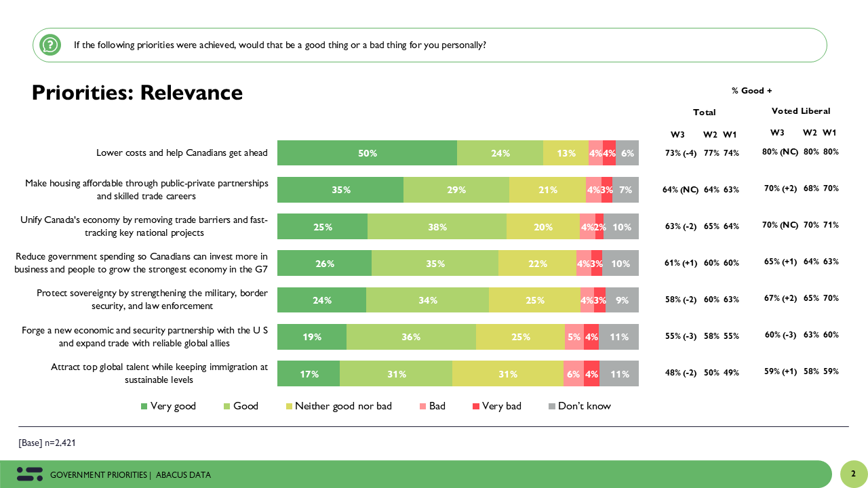The image size is (868, 488).
Task: Click the survey question text box
Action: coord(430,45)
